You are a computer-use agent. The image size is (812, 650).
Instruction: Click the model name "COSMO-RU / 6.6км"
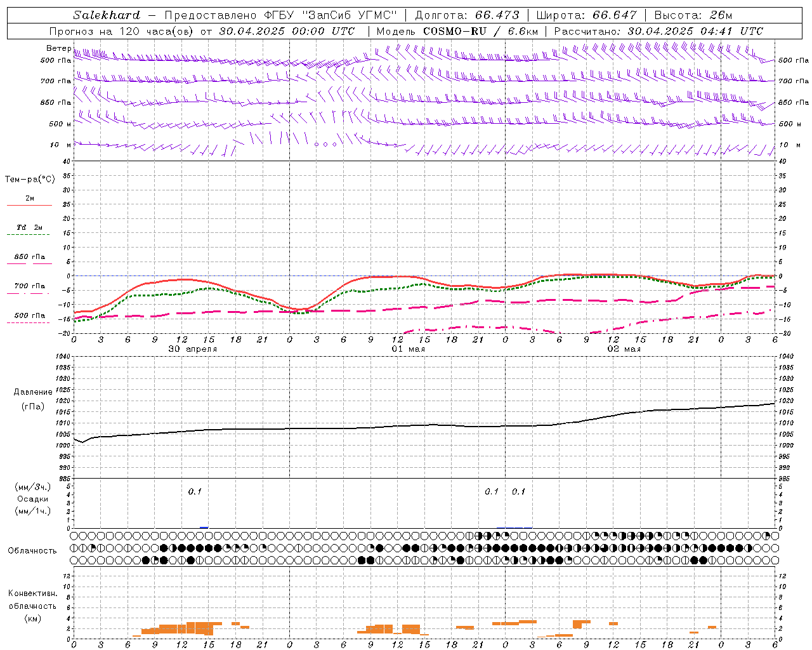click(x=481, y=31)
